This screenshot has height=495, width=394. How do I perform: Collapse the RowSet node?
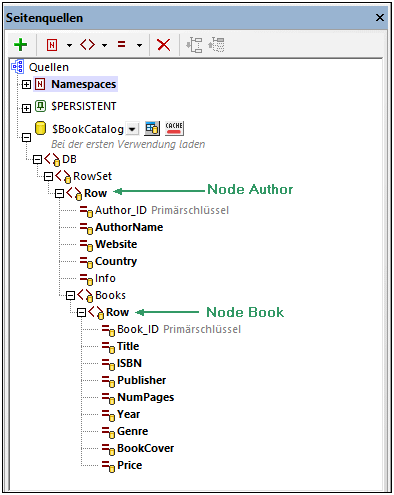click(48, 176)
